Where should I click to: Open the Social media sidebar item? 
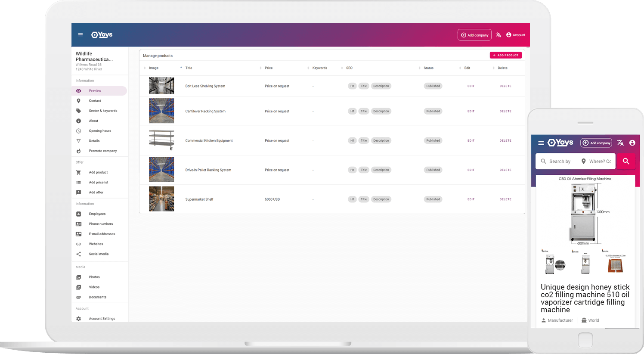tap(99, 254)
